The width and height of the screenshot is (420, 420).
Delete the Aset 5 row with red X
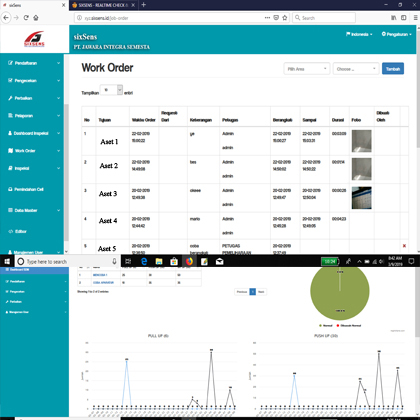coord(404,246)
